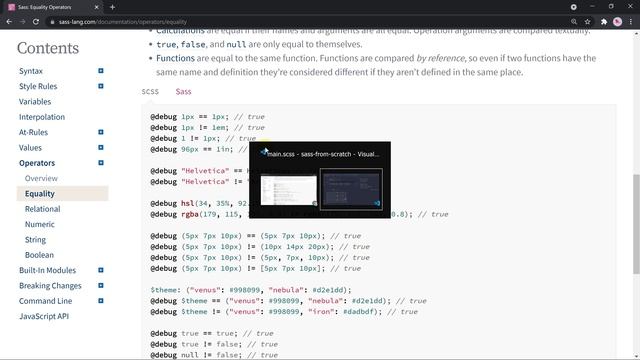Go back using the browser back arrow
Screen dimensions: 640x360
[9, 22]
